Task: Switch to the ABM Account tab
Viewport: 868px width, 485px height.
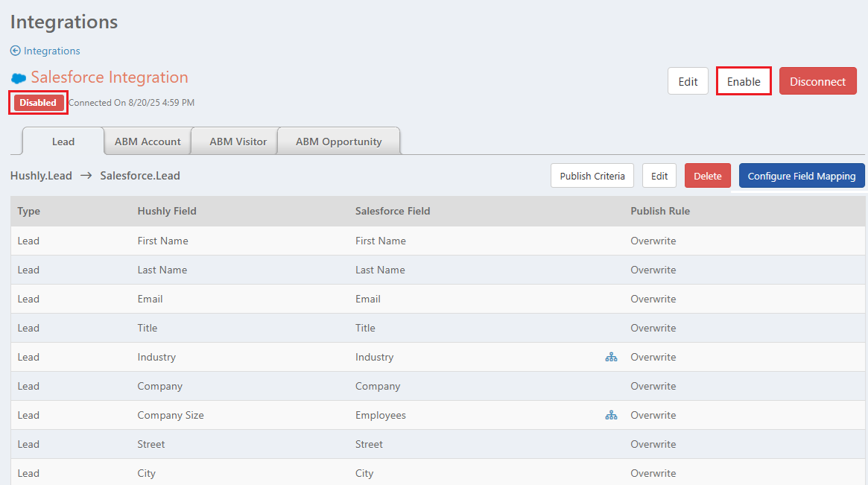Action: click(148, 142)
